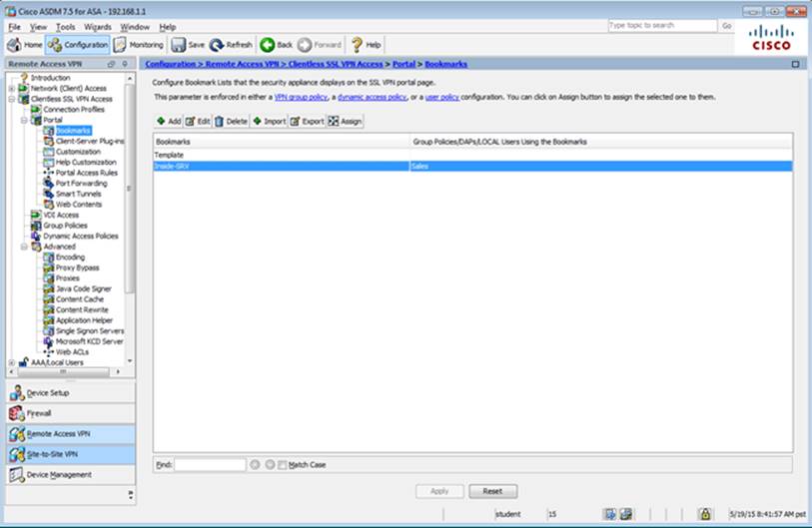This screenshot has width=812, height=528.
Task: Open Help from the toolbar
Action: 366,45
